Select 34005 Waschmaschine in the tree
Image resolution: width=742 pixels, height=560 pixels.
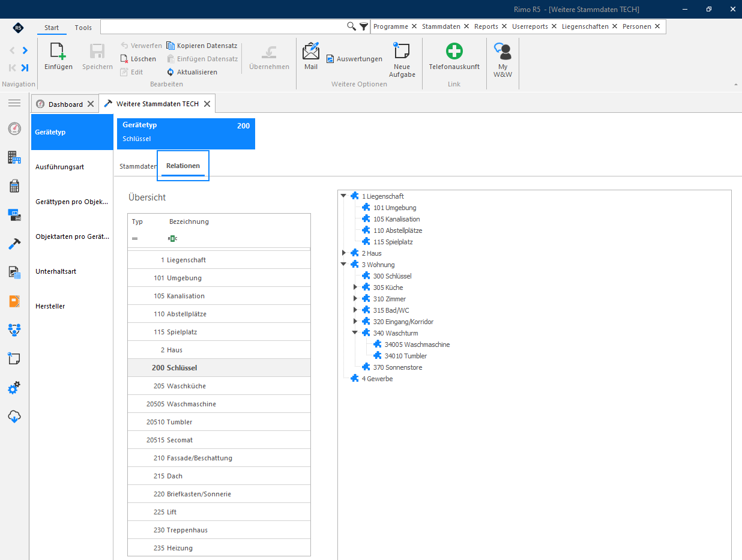(417, 345)
